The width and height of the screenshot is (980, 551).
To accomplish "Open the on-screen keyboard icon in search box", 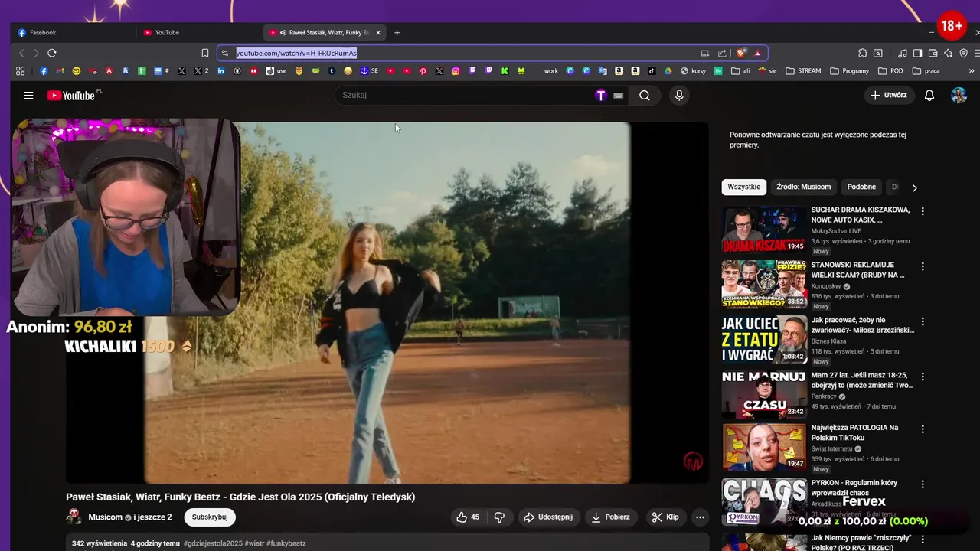I will click(x=618, y=96).
